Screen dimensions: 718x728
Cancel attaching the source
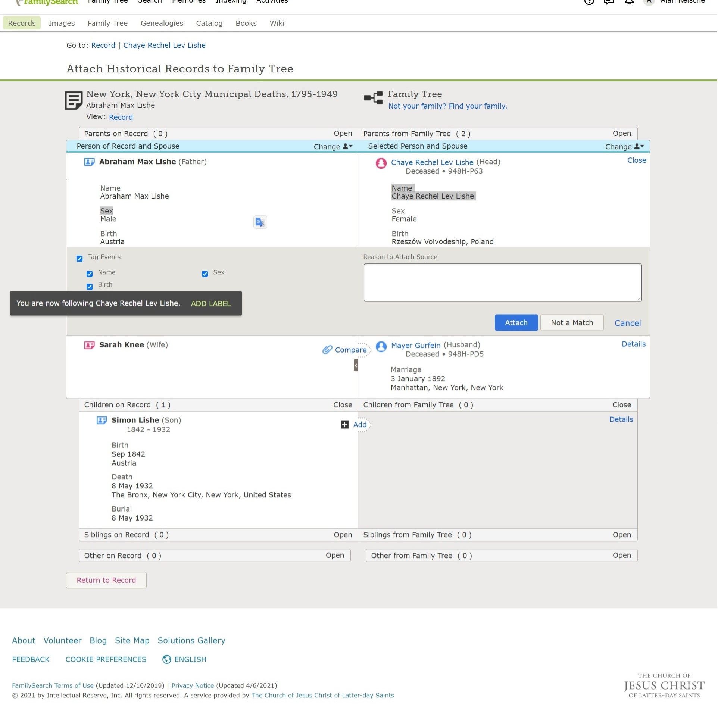628,323
